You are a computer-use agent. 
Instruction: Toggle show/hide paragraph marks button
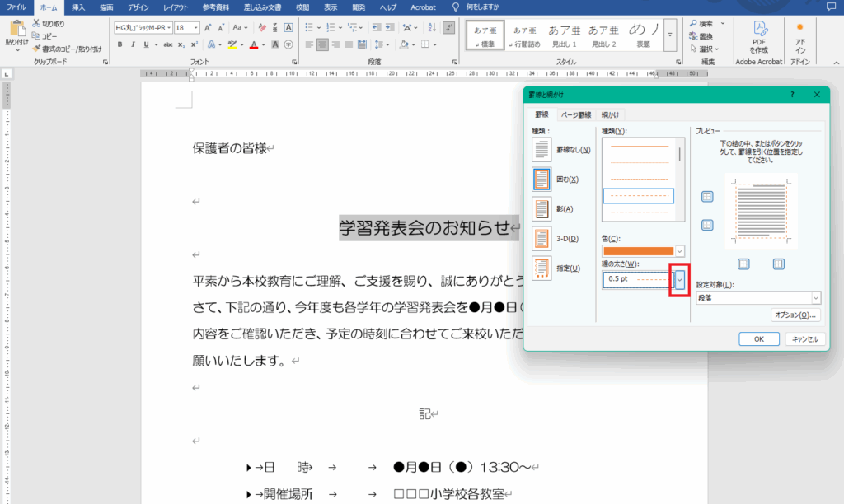(449, 27)
